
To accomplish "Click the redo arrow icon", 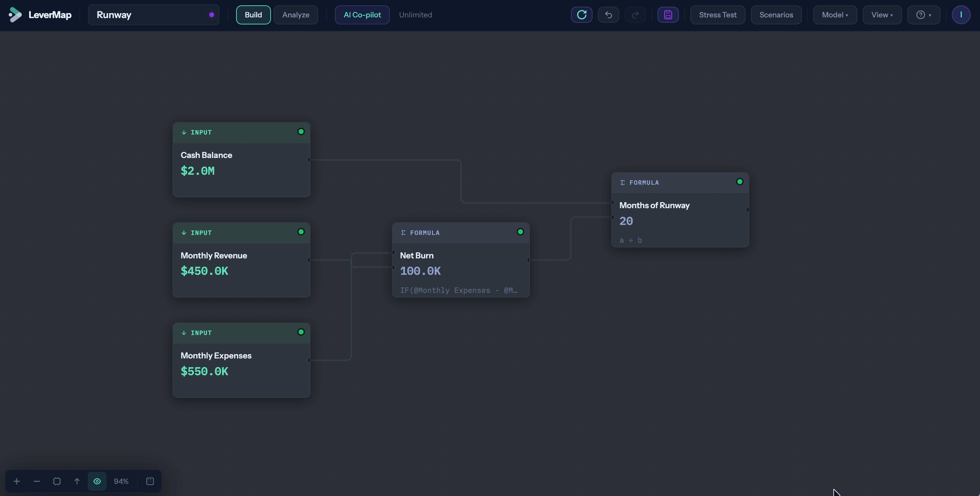I will [x=635, y=15].
